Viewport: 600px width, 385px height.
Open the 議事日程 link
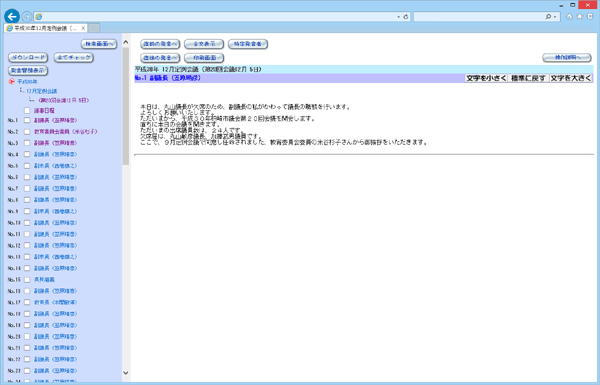pos(44,111)
